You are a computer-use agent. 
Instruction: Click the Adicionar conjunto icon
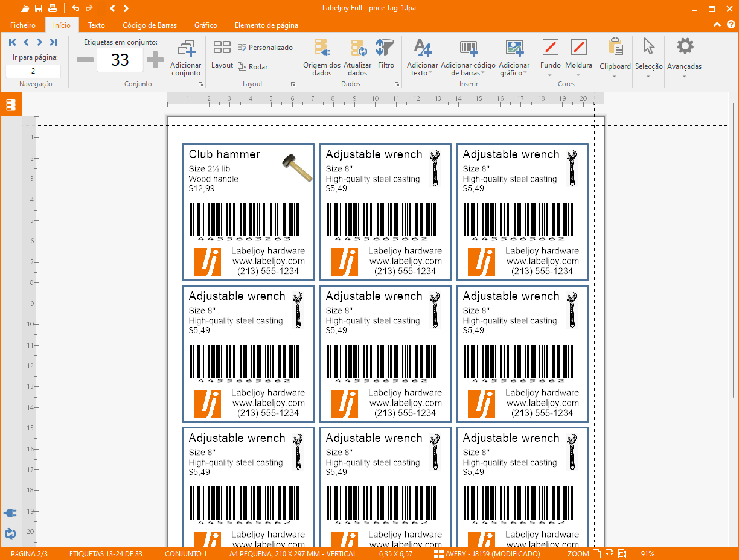[186, 49]
